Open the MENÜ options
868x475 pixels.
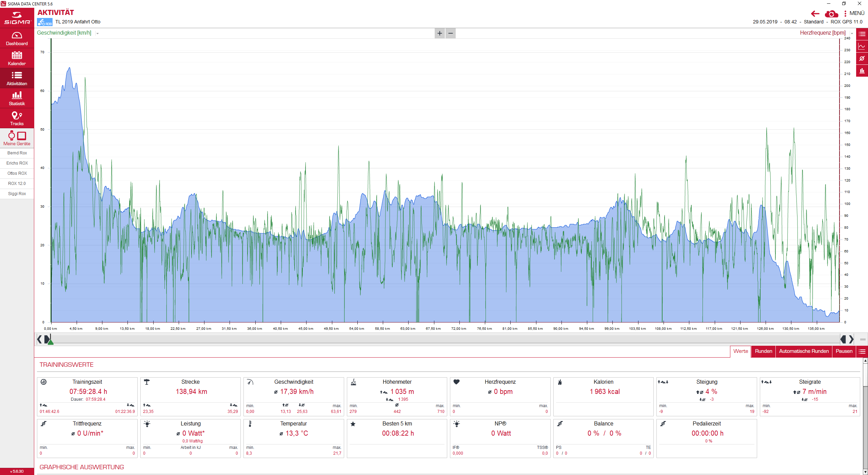coord(854,13)
